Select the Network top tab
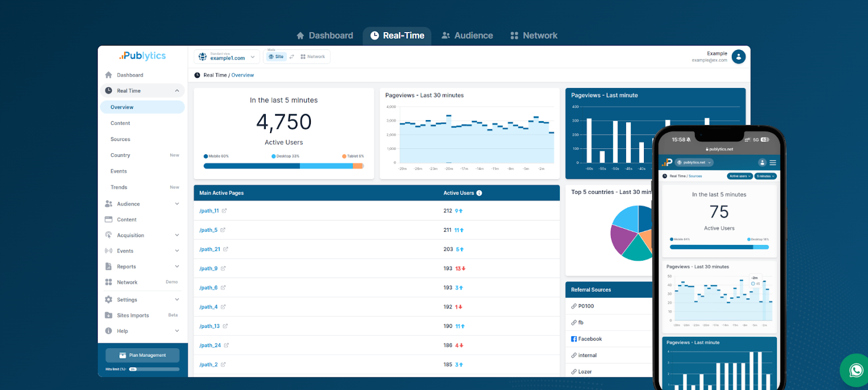Screen dimensions: 868x390 pyautogui.click(x=534, y=36)
